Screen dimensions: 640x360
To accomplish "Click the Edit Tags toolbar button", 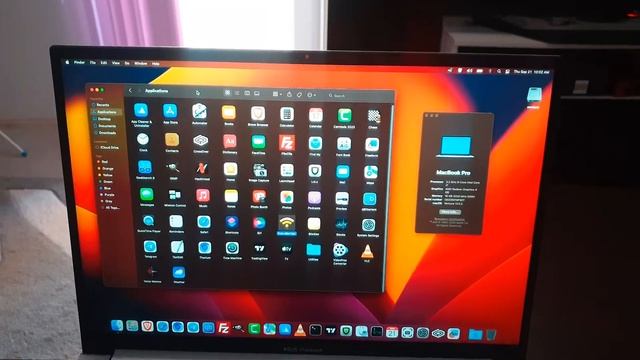I will 299,95.
